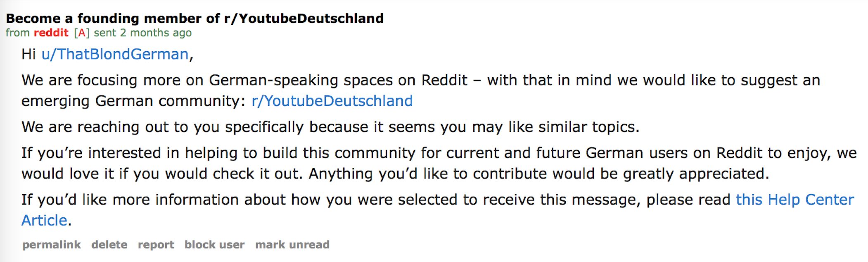Open the message permalink
The height and width of the screenshot is (262, 868).
(52, 245)
